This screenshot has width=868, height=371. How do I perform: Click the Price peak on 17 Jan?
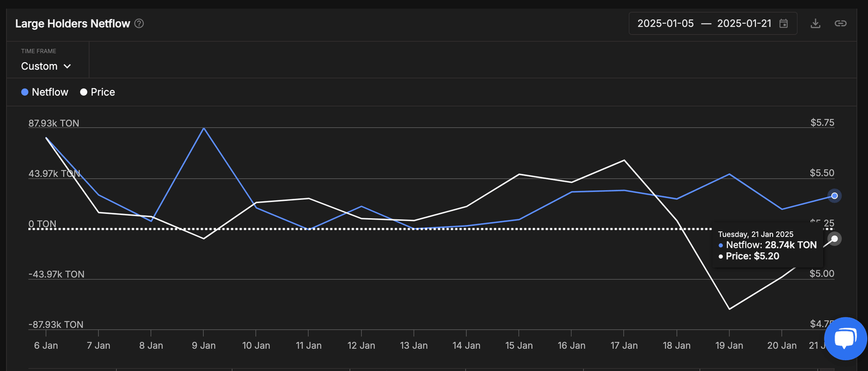[x=624, y=160]
